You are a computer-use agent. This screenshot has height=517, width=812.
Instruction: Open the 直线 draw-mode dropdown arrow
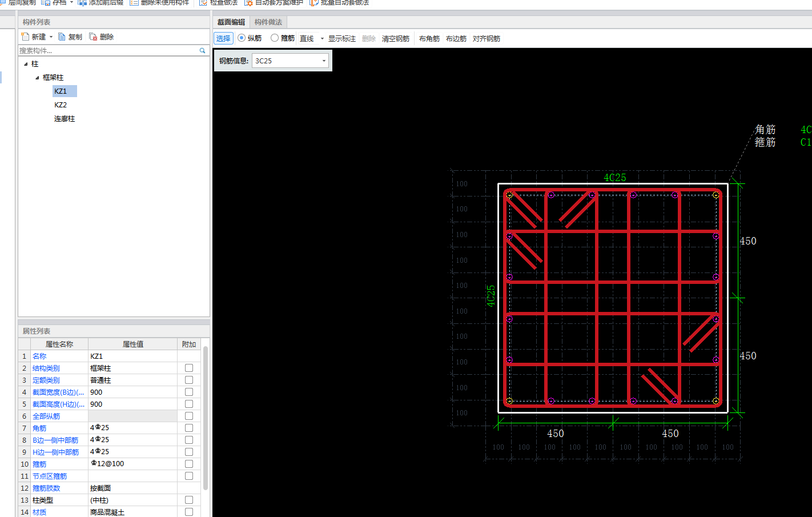(322, 38)
